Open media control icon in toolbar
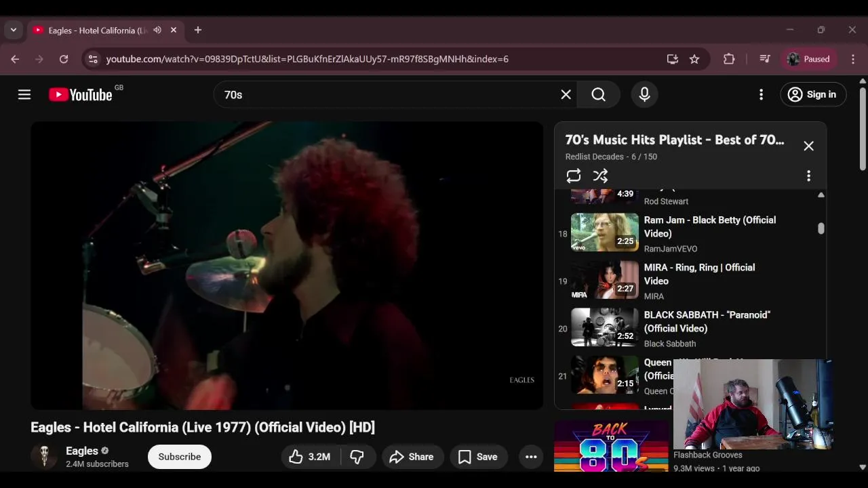Screen dimensions: 868x488 coord(765,59)
